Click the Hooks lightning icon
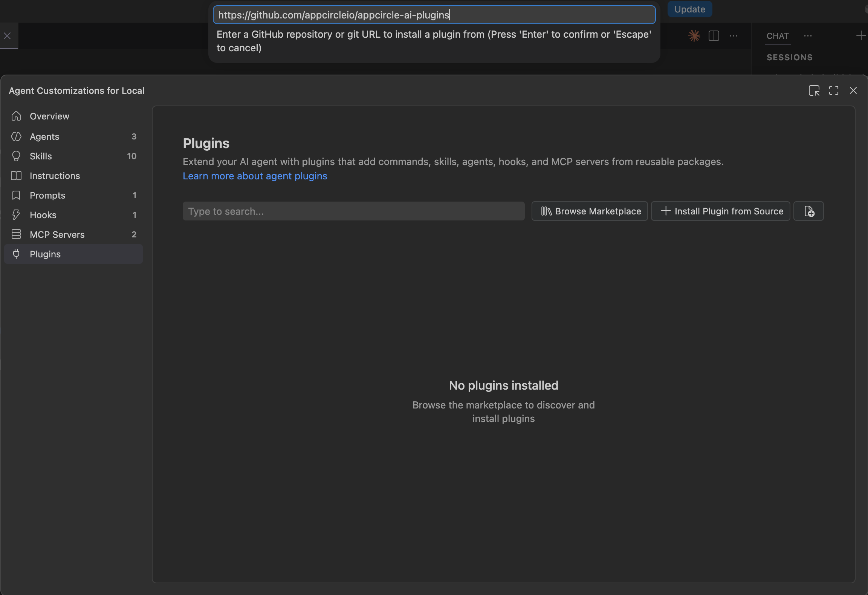Image resolution: width=868 pixels, height=595 pixels. tap(16, 215)
